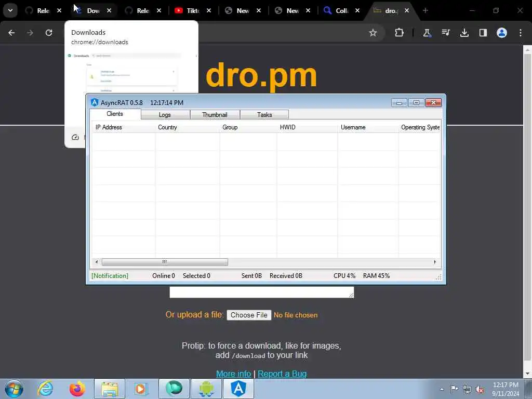Select the Clients tab in AsyncRAT
The image size is (532, 399).
pos(115,114)
